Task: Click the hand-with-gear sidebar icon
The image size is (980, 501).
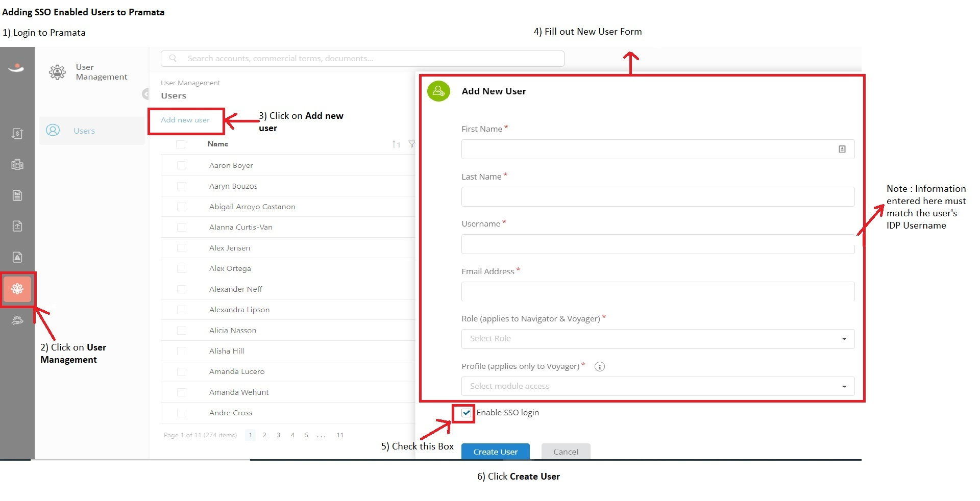Action: click(17, 320)
